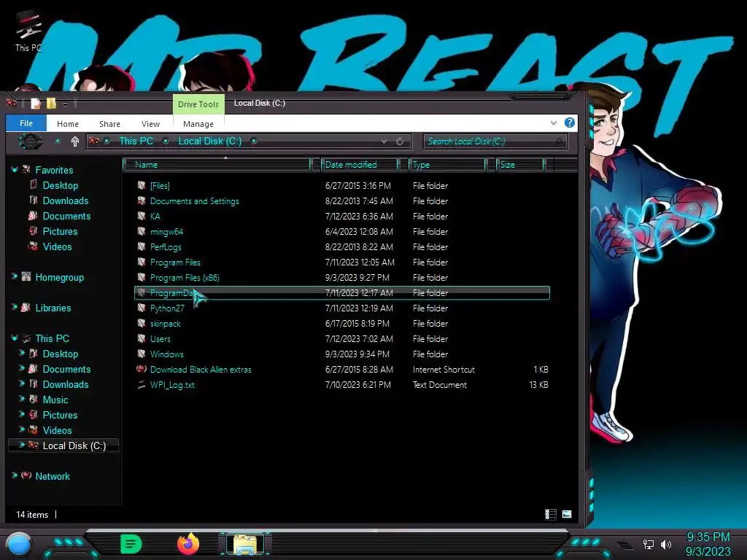
Task: Sort by Type column header
Action: tap(448, 165)
